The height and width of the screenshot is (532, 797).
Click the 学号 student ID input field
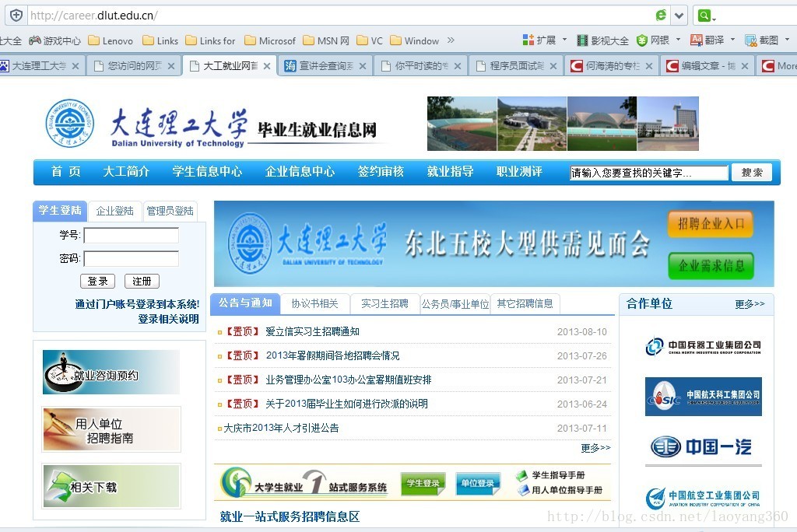click(131, 235)
